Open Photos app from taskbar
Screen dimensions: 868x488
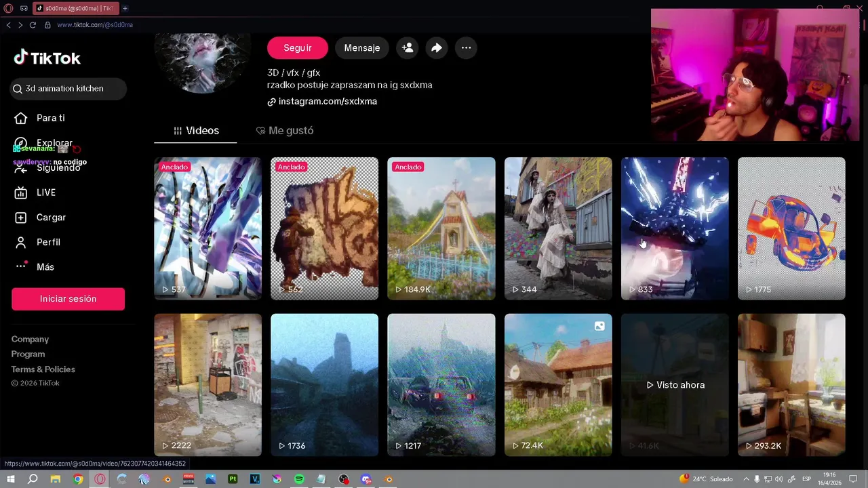coord(211,479)
